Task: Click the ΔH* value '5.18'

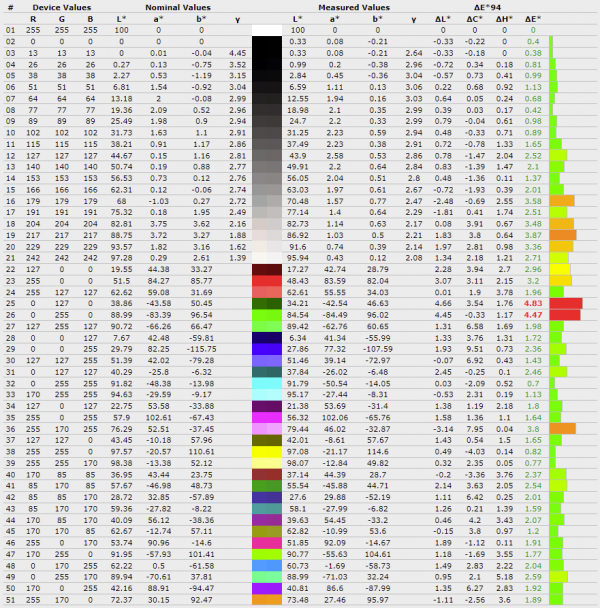Action: click(504, 577)
